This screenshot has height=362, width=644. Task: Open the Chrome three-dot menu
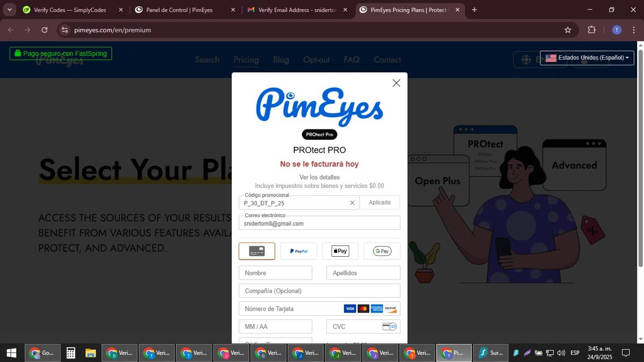tap(634, 30)
